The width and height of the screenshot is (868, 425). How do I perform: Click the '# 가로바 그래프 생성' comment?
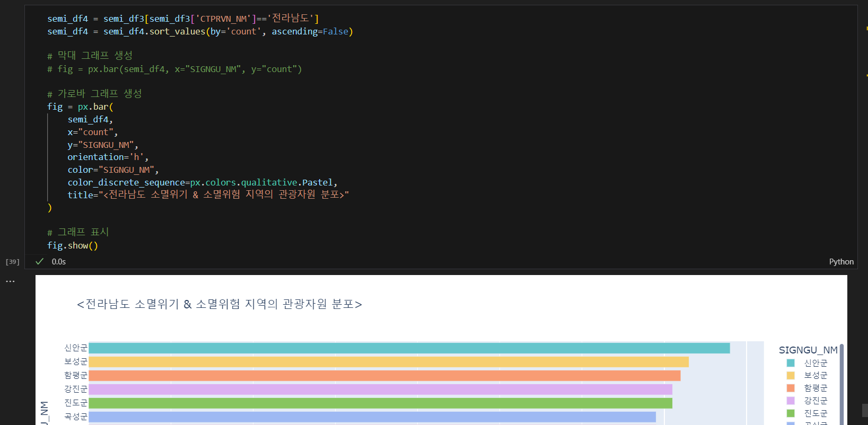pyautogui.click(x=94, y=94)
